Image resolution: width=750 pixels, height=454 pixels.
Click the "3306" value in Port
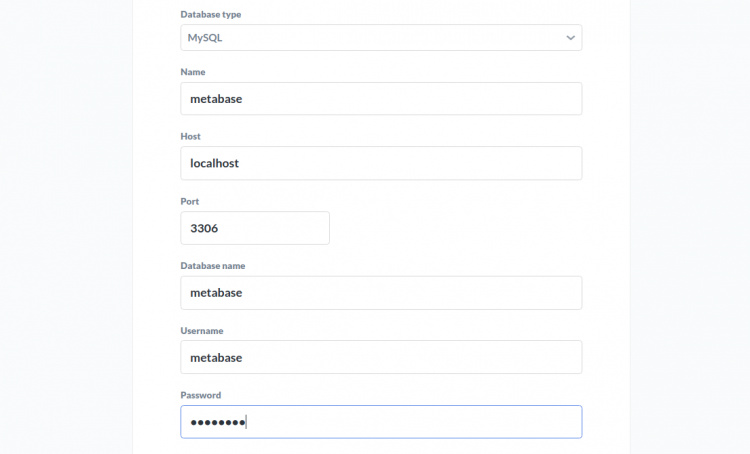[204, 228]
